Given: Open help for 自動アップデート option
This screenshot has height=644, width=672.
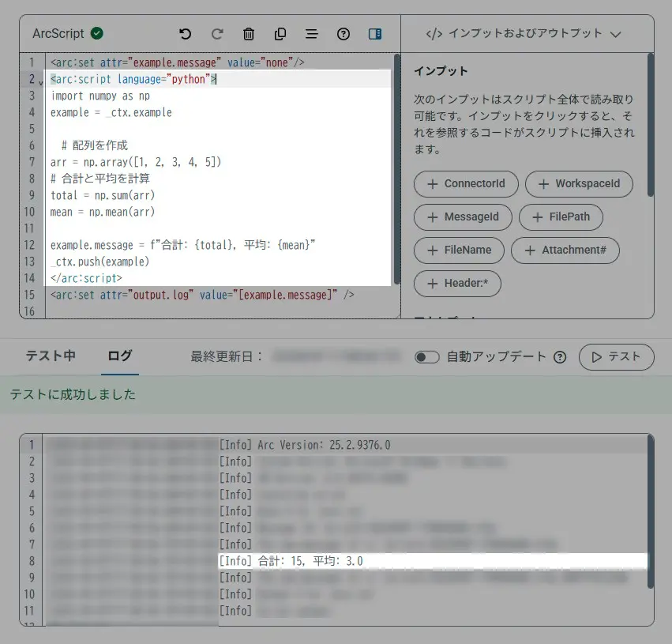Looking at the screenshot, I should coord(560,356).
